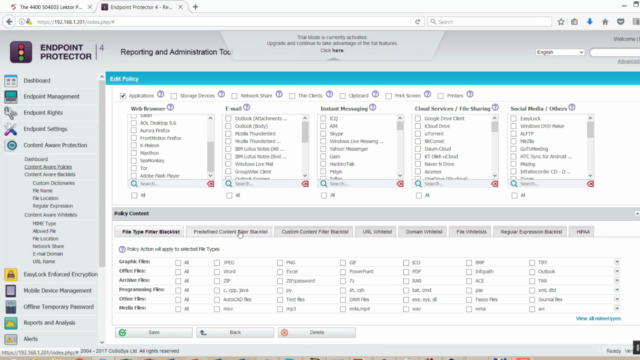Open Endpoint Management icon
Viewport: 640px width, 360px height.
click(x=11, y=97)
